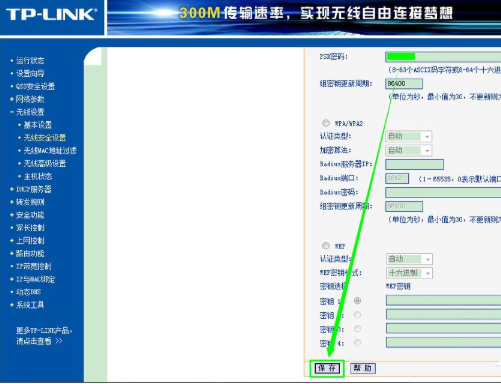Open 运行状态 in the sidebar

[x=30, y=61]
